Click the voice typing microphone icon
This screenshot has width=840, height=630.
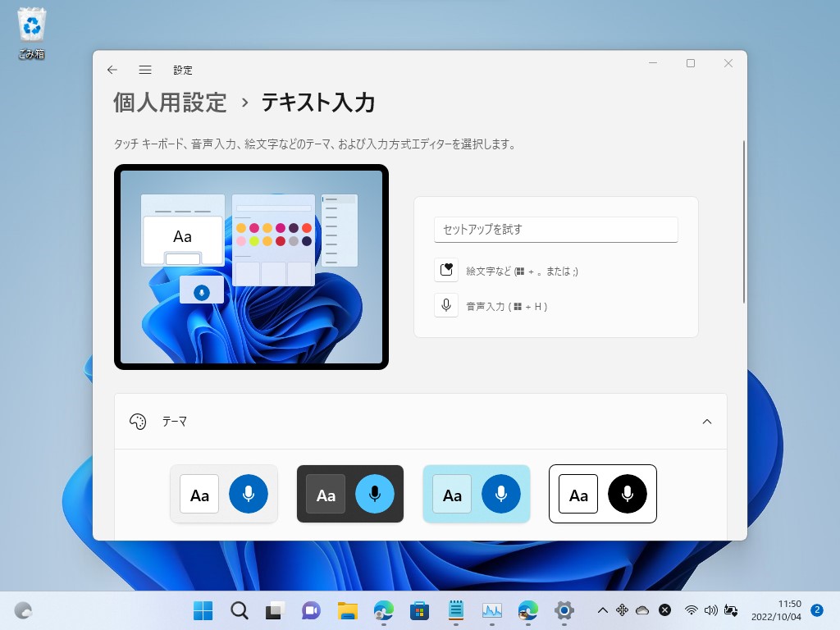446,304
